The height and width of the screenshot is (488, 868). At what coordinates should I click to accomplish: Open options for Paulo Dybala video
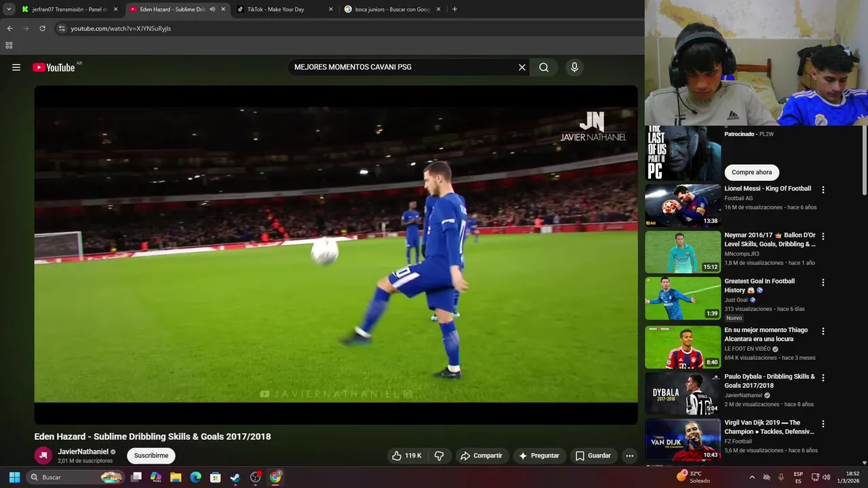pos(823,378)
